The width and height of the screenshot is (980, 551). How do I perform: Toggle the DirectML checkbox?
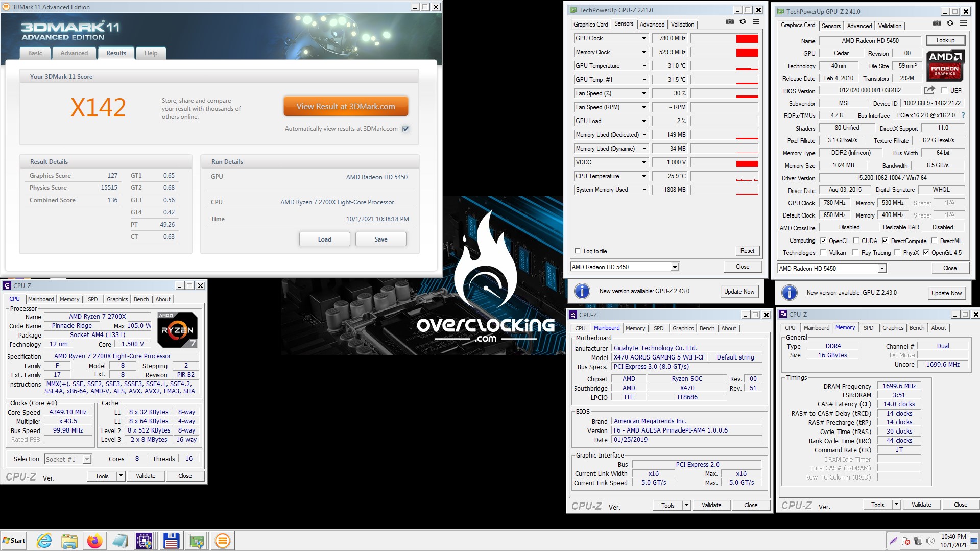934,241
